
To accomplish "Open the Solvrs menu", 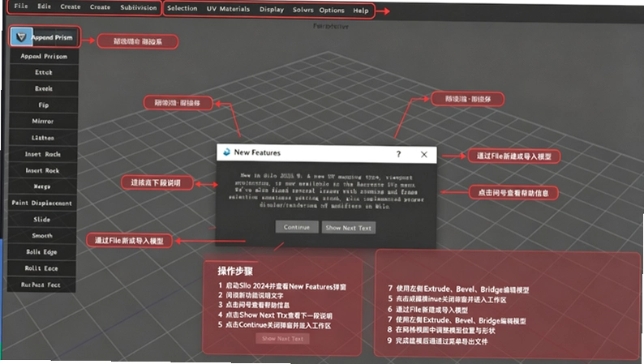I will (x=303, y=10).
